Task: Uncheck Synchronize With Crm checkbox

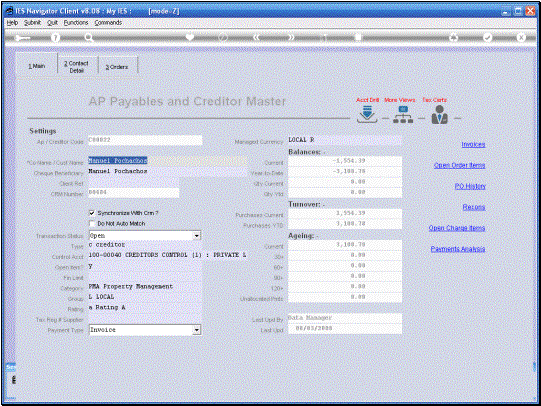Action: pyautogui.click(x=92, y=213)
